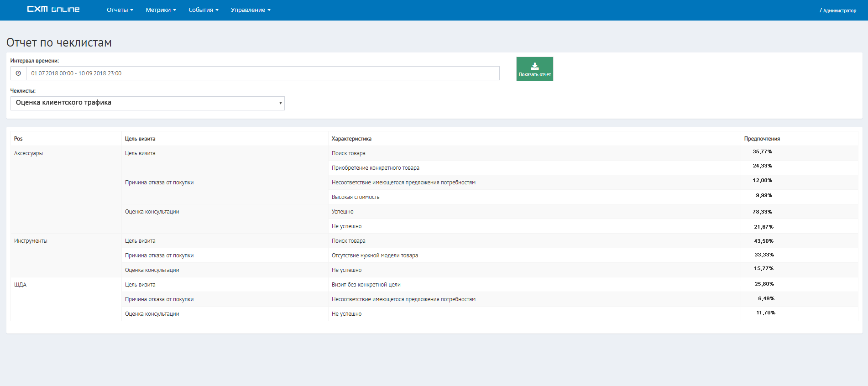Click the Показать отчет button
The height and width of the screenshot is (386, 868).
click(534, 69)
